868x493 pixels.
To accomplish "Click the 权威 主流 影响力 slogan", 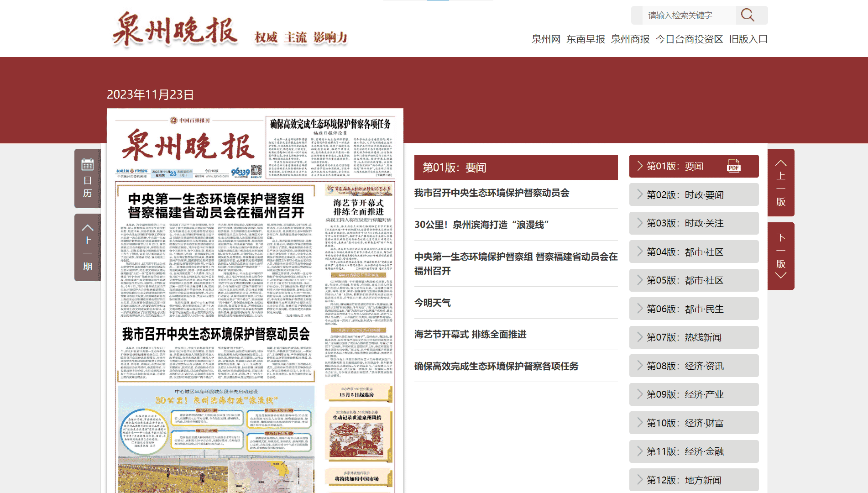I will point(301,37).
